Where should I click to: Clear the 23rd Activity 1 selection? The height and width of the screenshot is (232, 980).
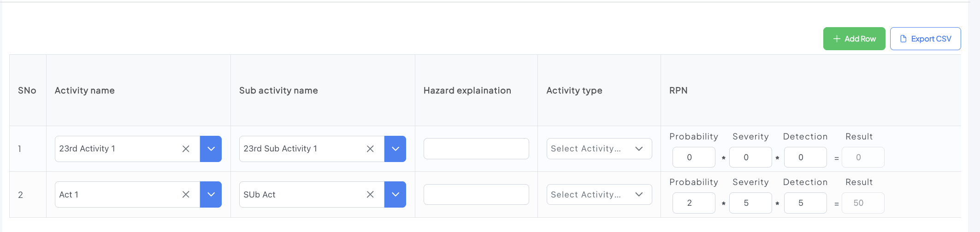click(x=186, y=149)
